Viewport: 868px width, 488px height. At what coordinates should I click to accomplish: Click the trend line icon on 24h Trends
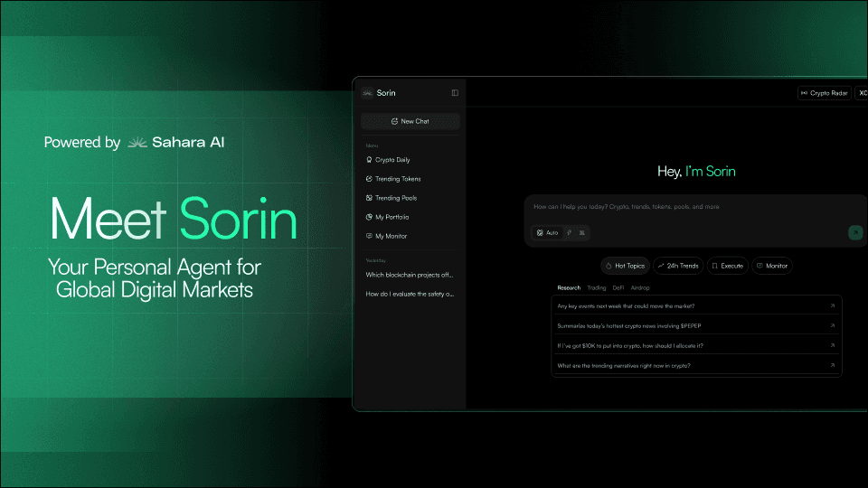coord(661,266)
